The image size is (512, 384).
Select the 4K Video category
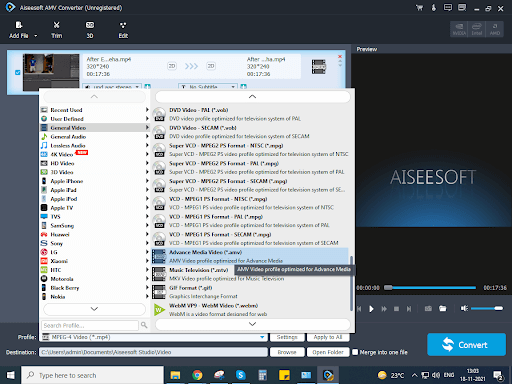pos(95,154)
